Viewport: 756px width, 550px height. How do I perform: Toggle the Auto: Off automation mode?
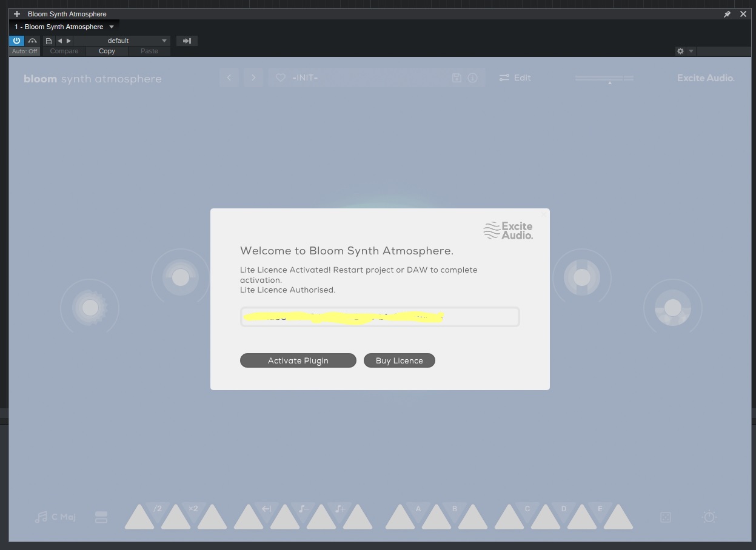(25, 51)
